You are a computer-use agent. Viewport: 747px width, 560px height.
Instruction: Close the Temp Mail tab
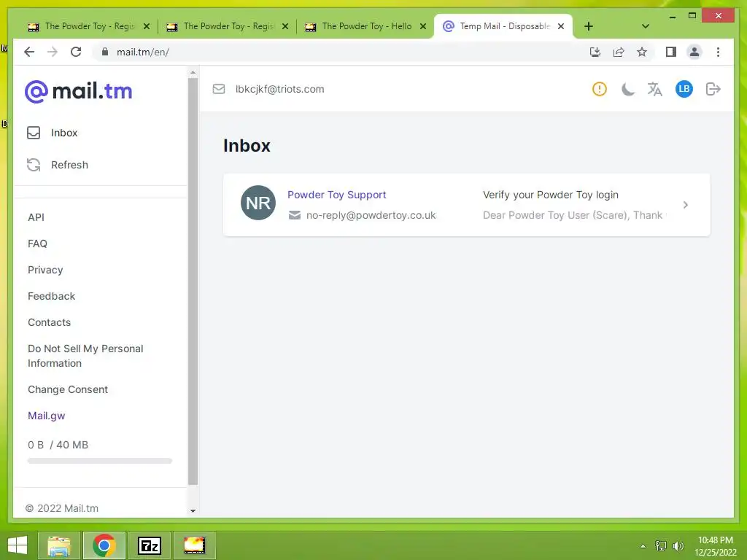tap(561, 26)
